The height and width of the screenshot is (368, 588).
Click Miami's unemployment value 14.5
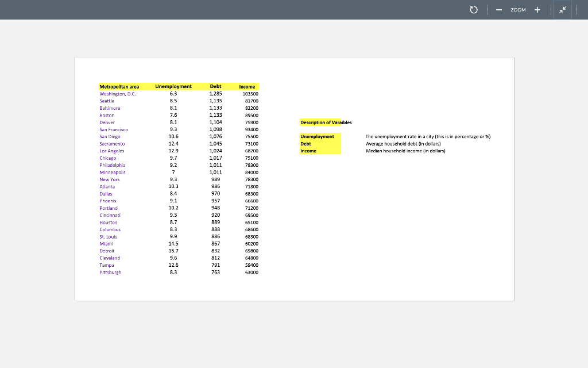173,244
